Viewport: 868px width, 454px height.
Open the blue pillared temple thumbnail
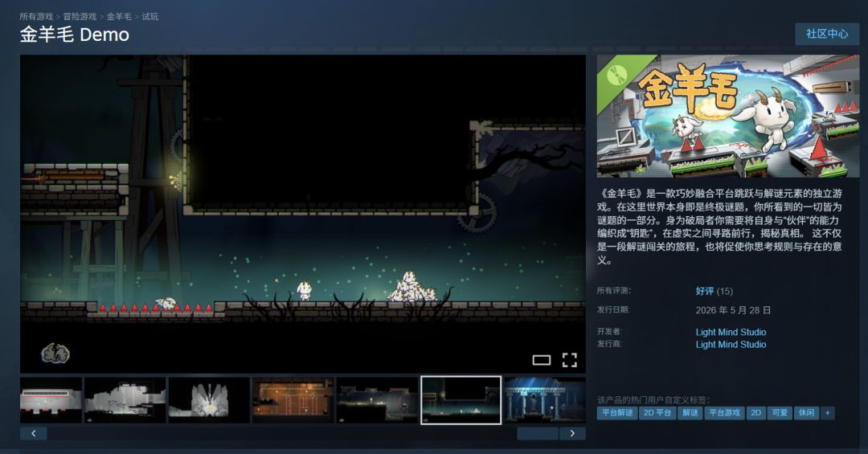pos(545,400)
